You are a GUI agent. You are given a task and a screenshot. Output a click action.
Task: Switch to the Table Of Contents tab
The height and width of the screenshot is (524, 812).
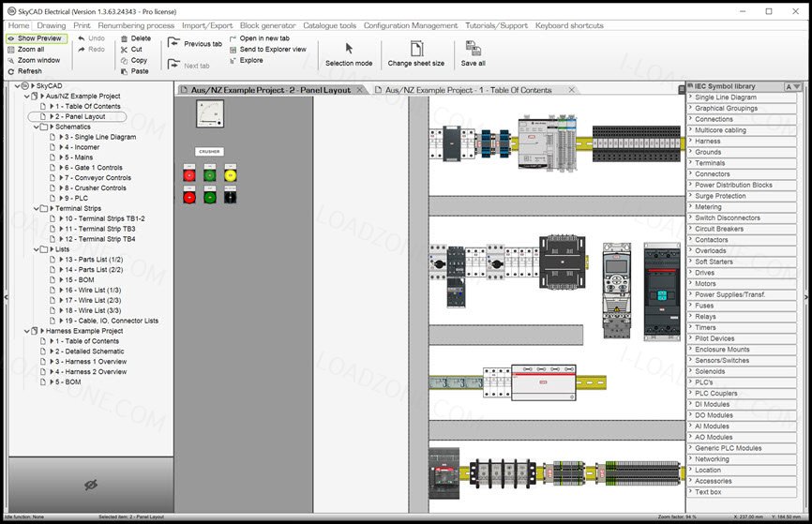click(468, 90)
